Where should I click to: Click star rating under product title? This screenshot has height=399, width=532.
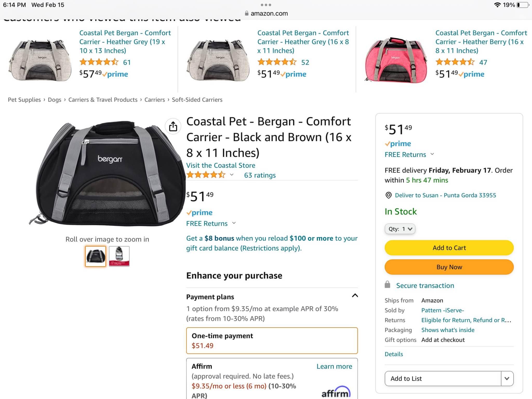coord(206,175)
